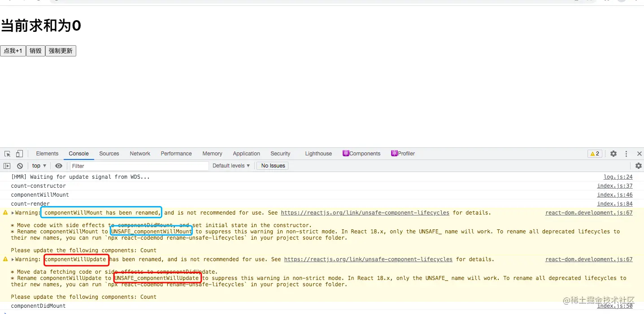Toggle device toolbar icon
Screen dimensions: 644x314
coord(19,154)
